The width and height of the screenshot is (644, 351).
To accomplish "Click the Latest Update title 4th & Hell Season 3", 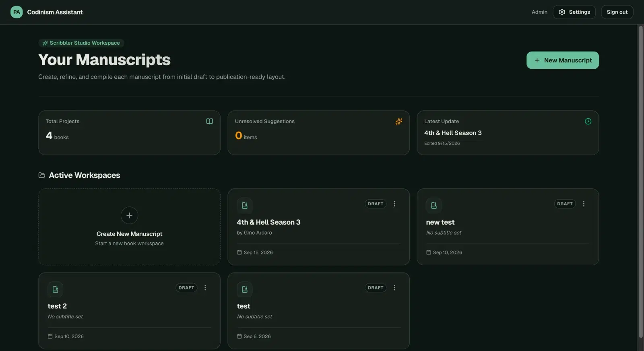I will click(453, 133).
